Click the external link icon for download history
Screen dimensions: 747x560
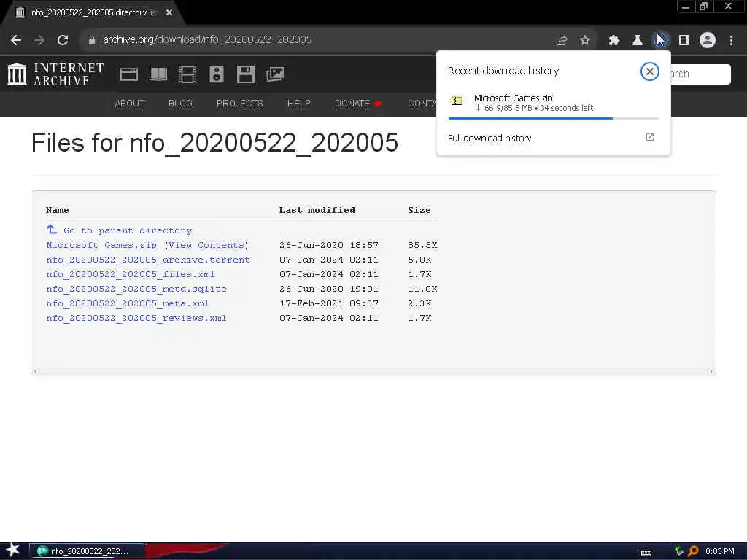(x=650, y=137)
